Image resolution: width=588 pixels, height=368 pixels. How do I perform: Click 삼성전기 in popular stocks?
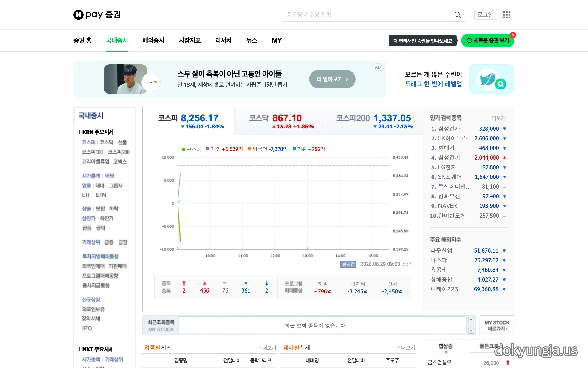pyautogui.click(x=449, y=158)
